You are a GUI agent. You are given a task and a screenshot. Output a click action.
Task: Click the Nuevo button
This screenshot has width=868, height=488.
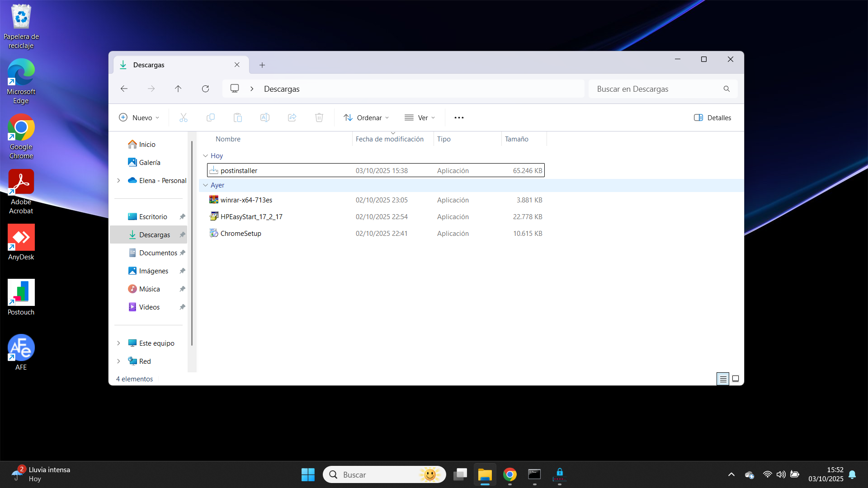pos(139,117)
